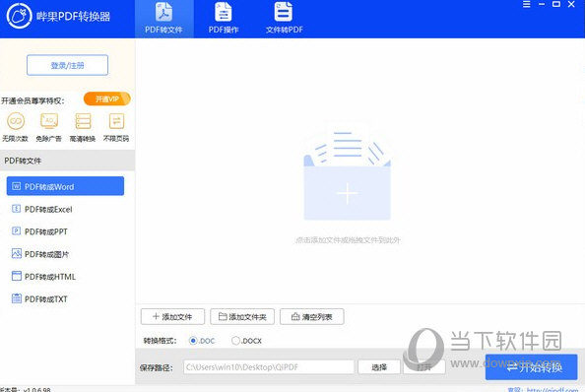Click the 开通会员尊享特权 label
Image resolution: width=585 pixels, height=392 pixels.
tap(32, 100)
